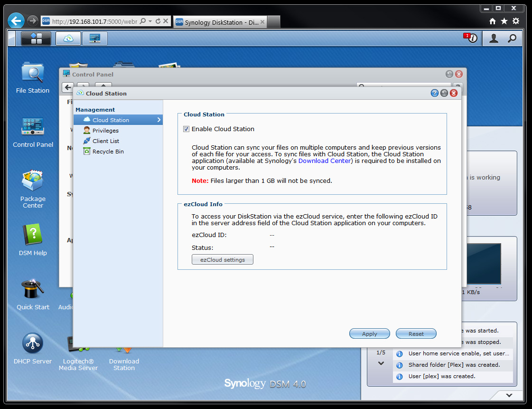Open user options person icon

[494, 38]
